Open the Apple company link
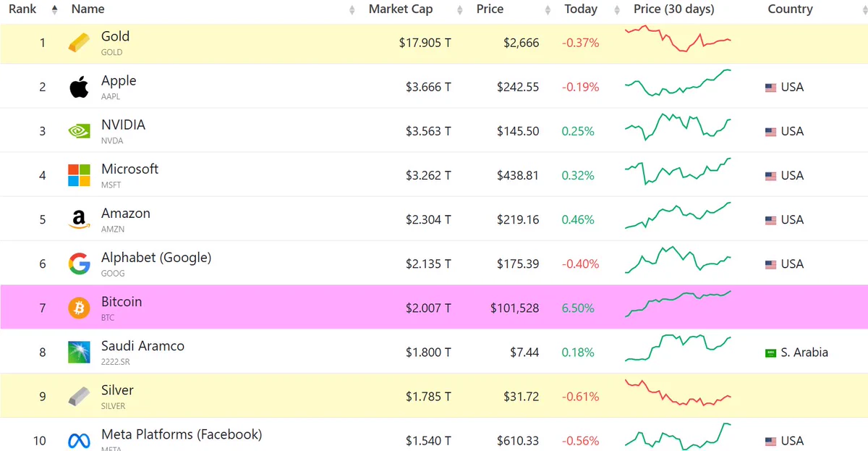The height and width of the screenshot is (451, 868). pos(119,80)
